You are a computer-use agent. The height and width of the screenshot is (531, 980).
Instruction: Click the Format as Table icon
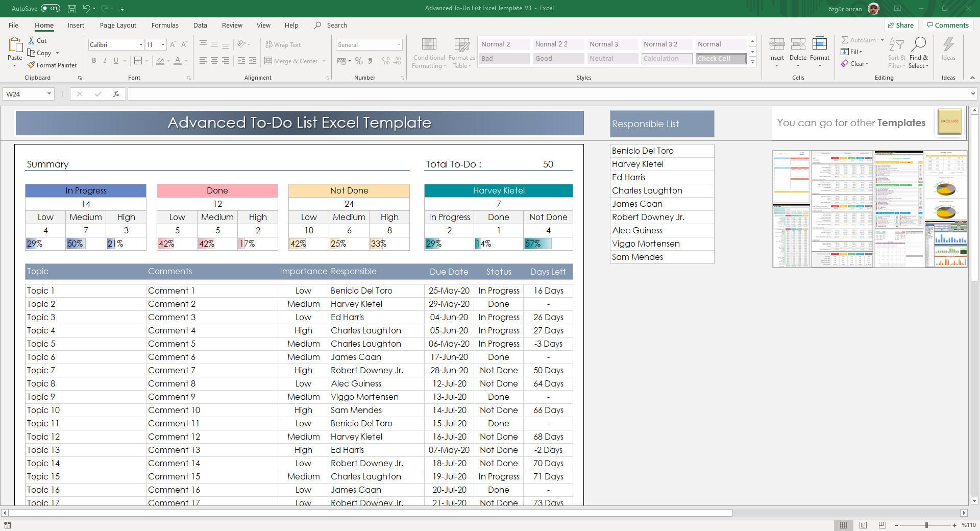[461, 51]
